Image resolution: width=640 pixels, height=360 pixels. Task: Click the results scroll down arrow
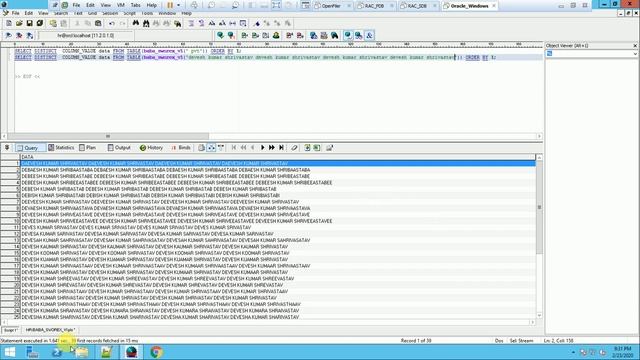coord(539,316)
